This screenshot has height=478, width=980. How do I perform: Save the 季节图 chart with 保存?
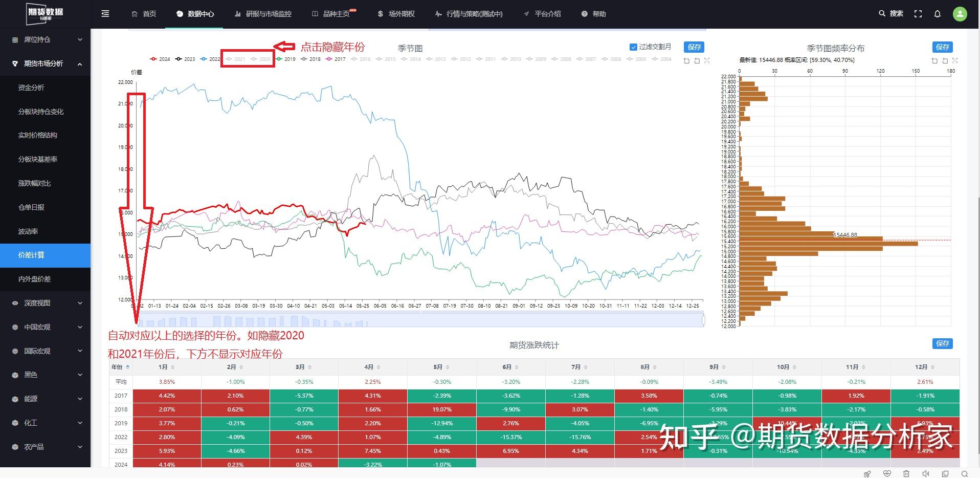pyautogui.click(x=694, y=47)
